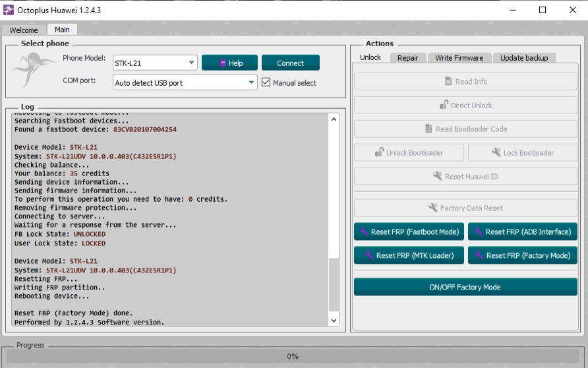Screen dimensions: 588x368
Task: Click log line 'Checking balance...'
Action: click(x=52, y=165)
